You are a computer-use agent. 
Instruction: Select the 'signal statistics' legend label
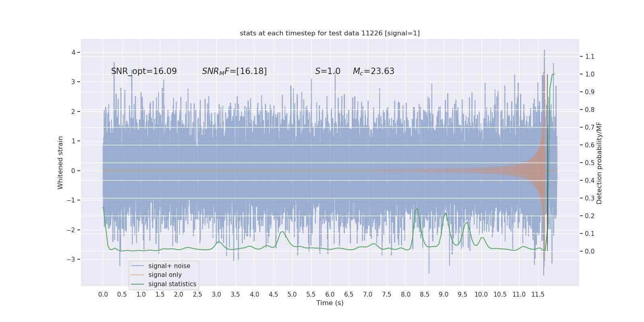[x=172, y=284]
